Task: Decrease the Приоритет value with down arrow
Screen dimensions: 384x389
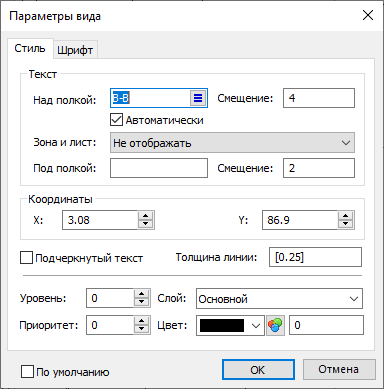Action: point(142,329)
